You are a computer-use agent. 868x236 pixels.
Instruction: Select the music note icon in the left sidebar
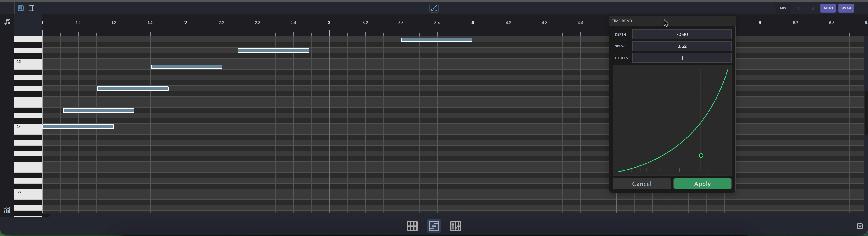point(7,22)
